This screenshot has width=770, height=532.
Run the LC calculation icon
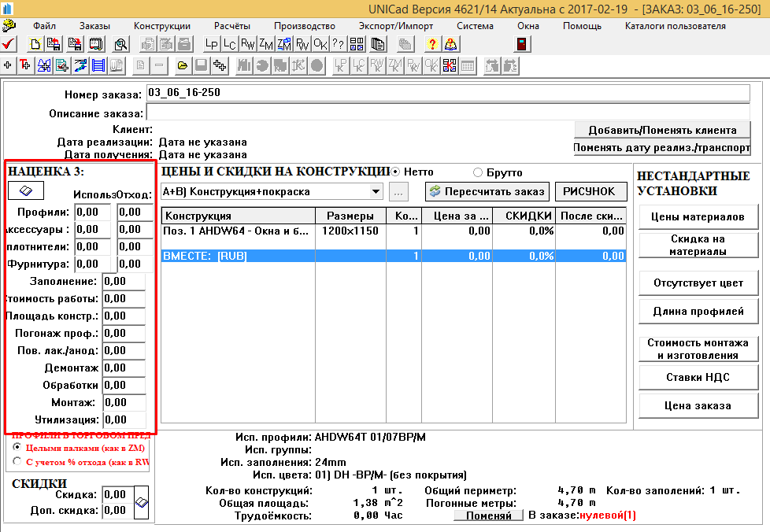coord(229,45)
